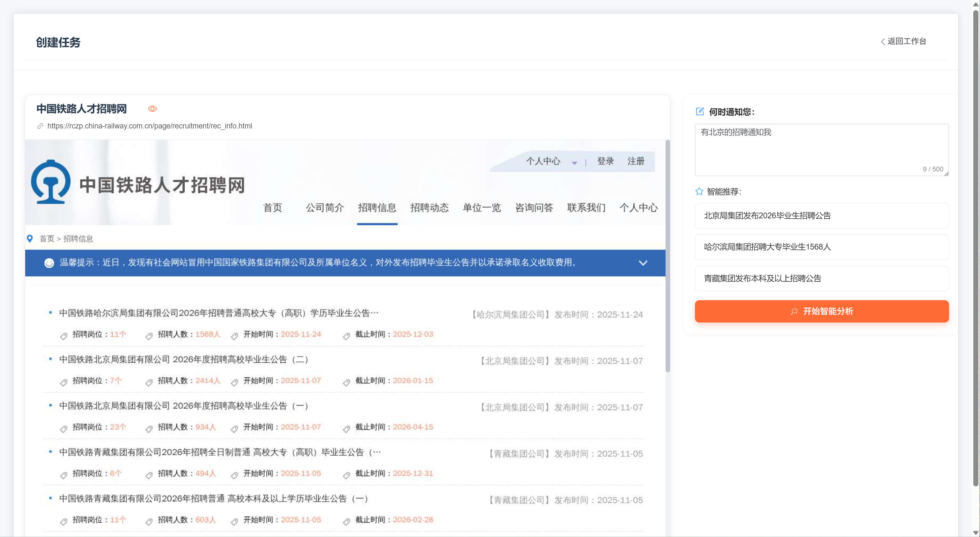The width and height of the screenshot is (980, 537).
Task: Click 开始智能分析 button
Action: click(x=822, y=311)
